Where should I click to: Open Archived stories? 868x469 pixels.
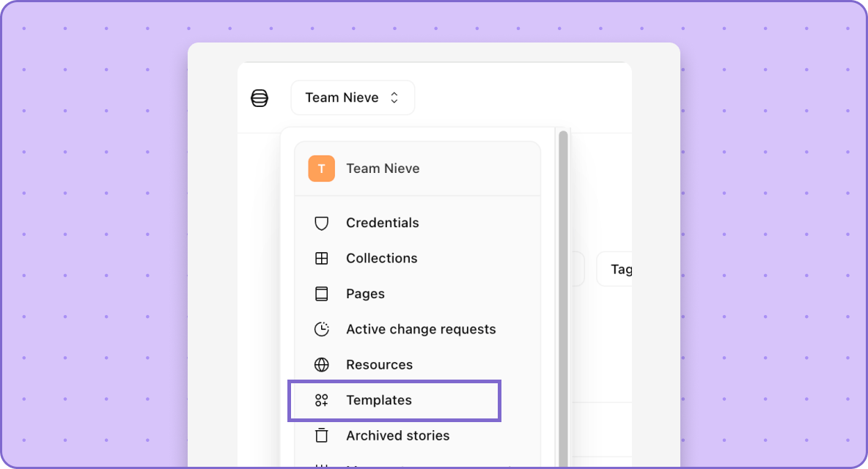coord(397,435)
